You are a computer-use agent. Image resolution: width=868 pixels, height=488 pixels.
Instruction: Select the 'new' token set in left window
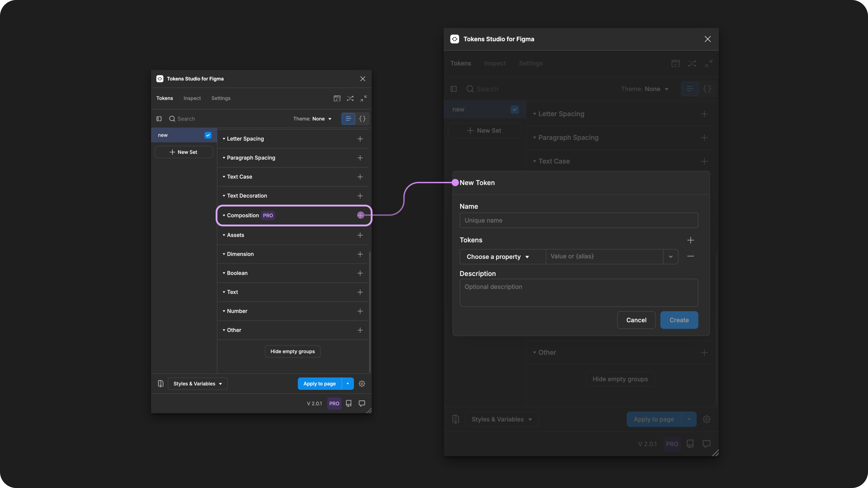click(x=184, y=135)
